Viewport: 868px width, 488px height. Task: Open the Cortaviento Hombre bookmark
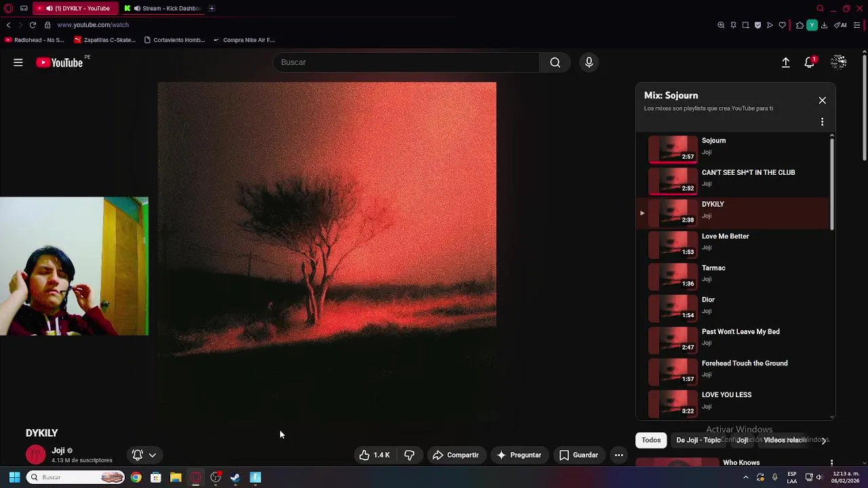click(174, 40)
